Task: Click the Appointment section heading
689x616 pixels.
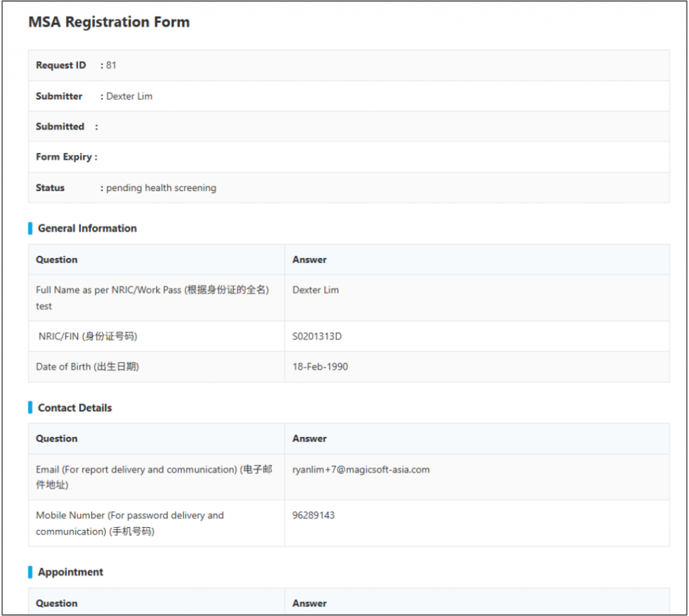Action: [x=71, y=572]
